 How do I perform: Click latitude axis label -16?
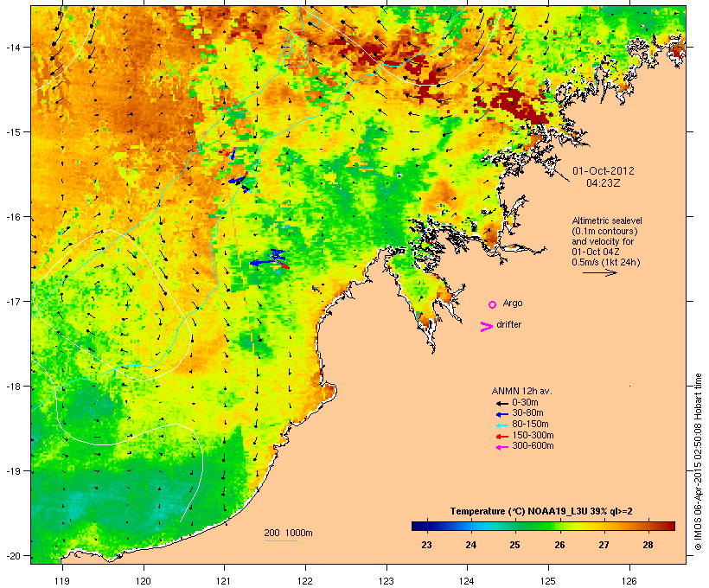pyautogui.click(x=12, y=217)
